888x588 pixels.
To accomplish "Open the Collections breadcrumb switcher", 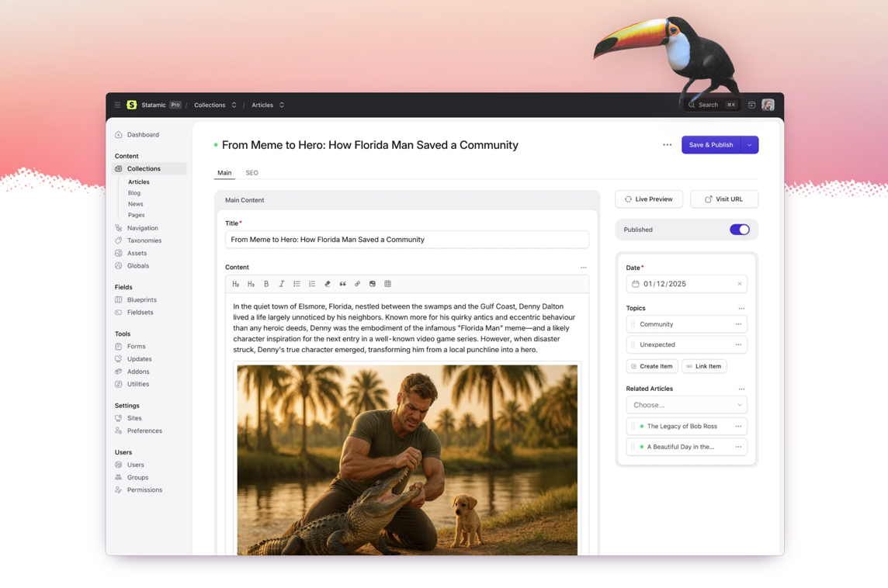I will coord(234,105).
